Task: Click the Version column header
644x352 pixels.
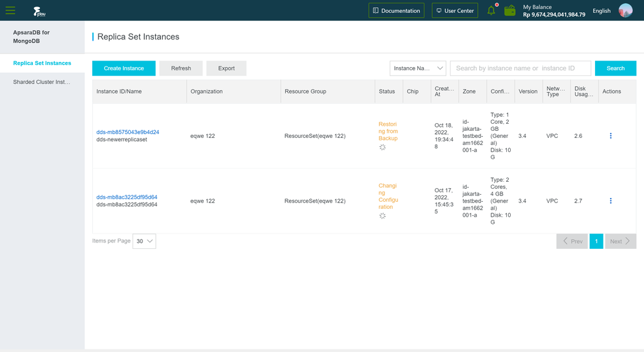Action: [528, 92]
